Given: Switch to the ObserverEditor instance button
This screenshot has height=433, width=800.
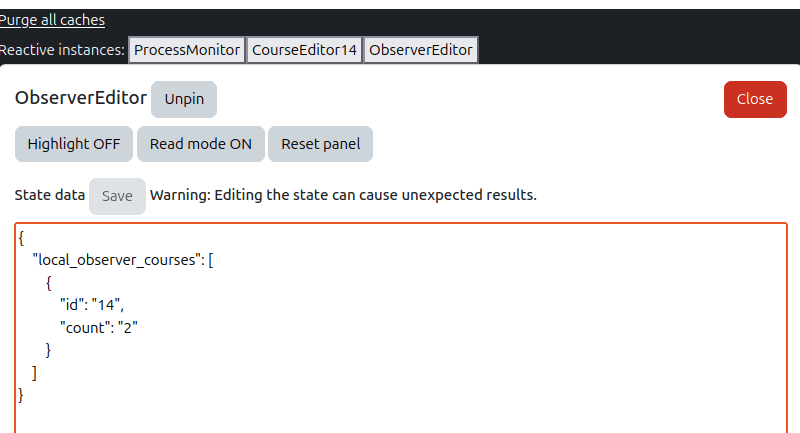Looking at the screenshot, I should [420, 50].
